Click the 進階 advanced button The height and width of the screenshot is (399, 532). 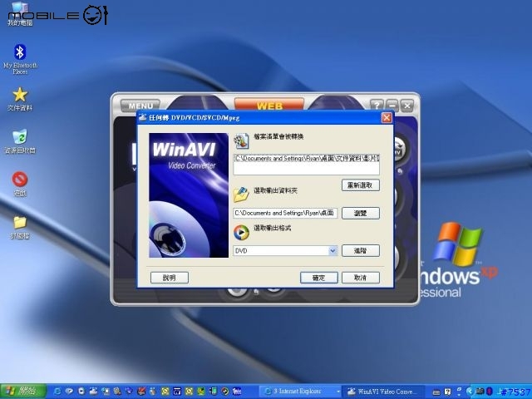(x=360, y=251)
